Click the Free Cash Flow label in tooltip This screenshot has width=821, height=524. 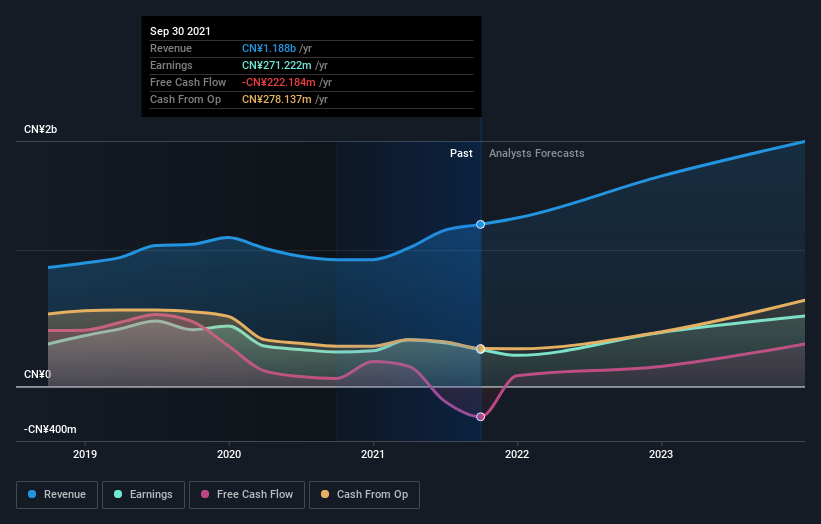coord(188,82)
